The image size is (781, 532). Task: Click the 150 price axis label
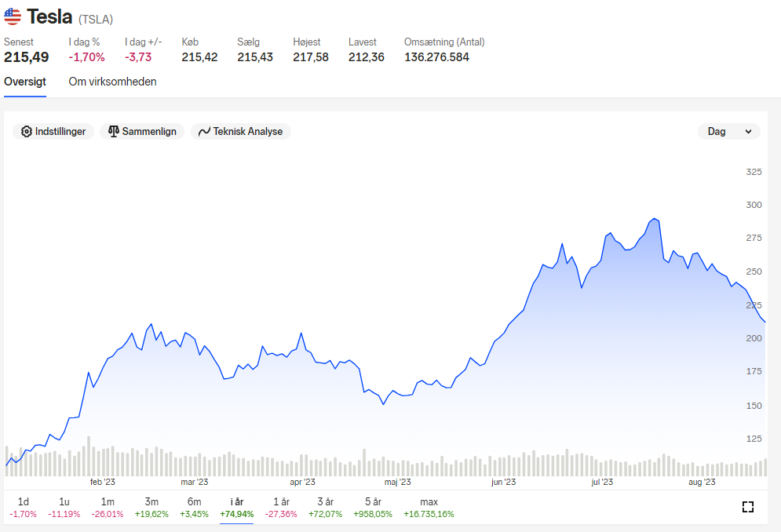pyautogui.click(x=754, y=406)
